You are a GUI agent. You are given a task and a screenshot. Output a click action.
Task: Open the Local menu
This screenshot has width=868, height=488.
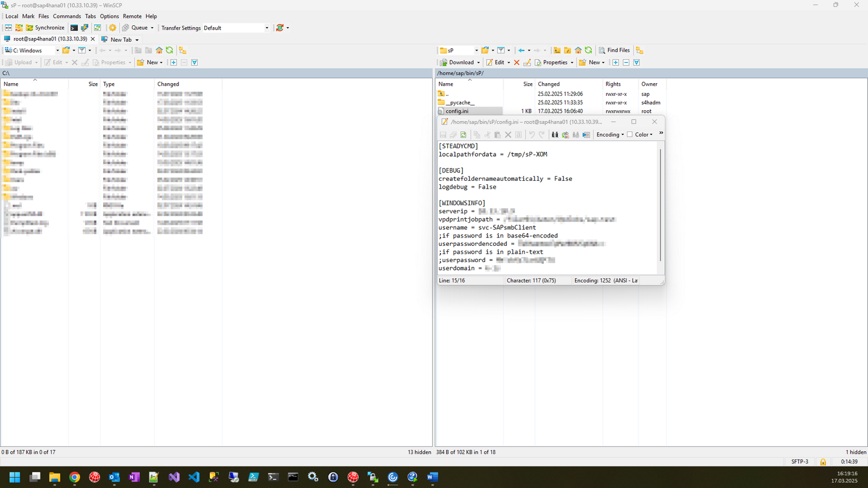[x=11, y=16]
